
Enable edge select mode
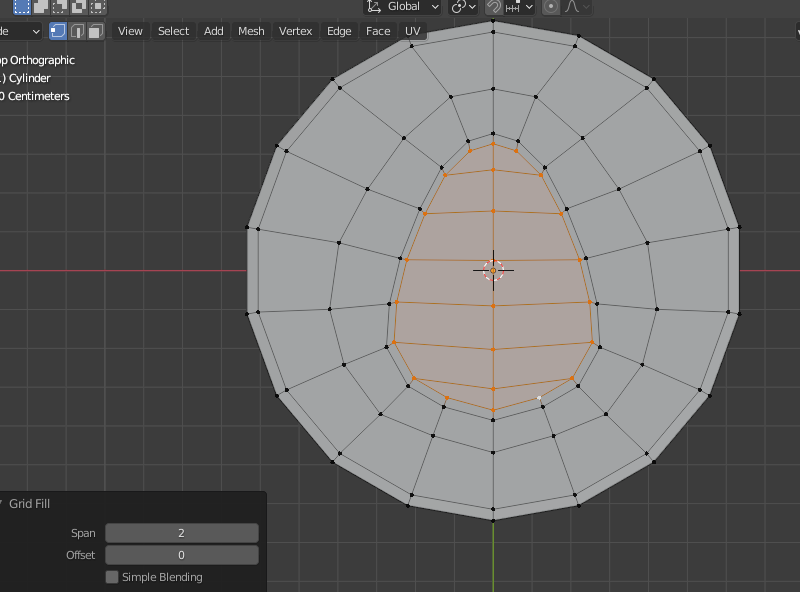pyautogui.click(x=77, y=31)
